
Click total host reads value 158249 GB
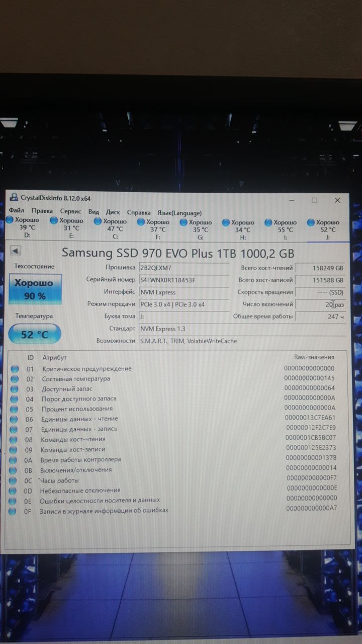click(320, 268)
